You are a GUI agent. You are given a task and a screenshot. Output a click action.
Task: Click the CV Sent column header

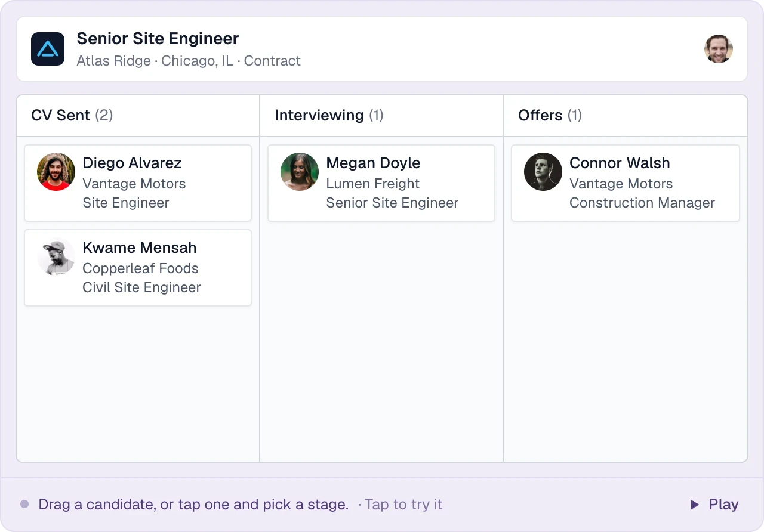[138, 115]
